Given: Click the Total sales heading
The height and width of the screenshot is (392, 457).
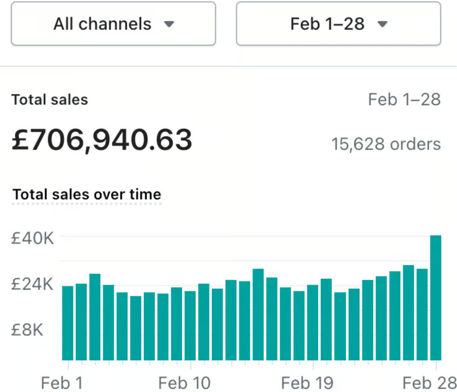Looking at the screenshot, I should pos(50,100).
